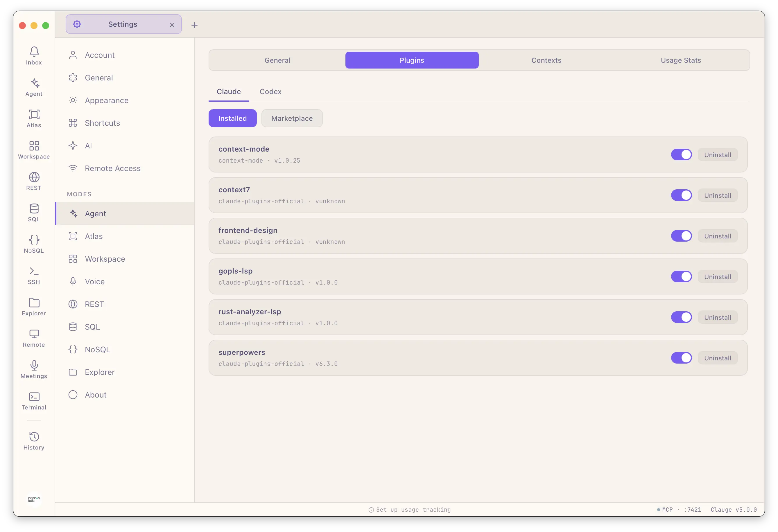The width and height of the screenshot is (778, 532).
Task: Open the Usage Stats tab
Action: (x=681, y=60)
